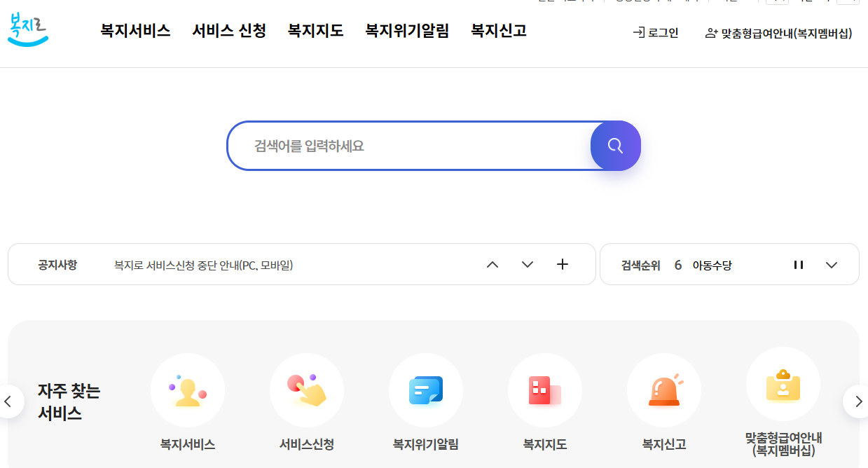Image resolution: width=868 pixels, height=468 pixels.
Task: Click the 맞춤형급여안내 membership card icon
Action: (783, 384)
